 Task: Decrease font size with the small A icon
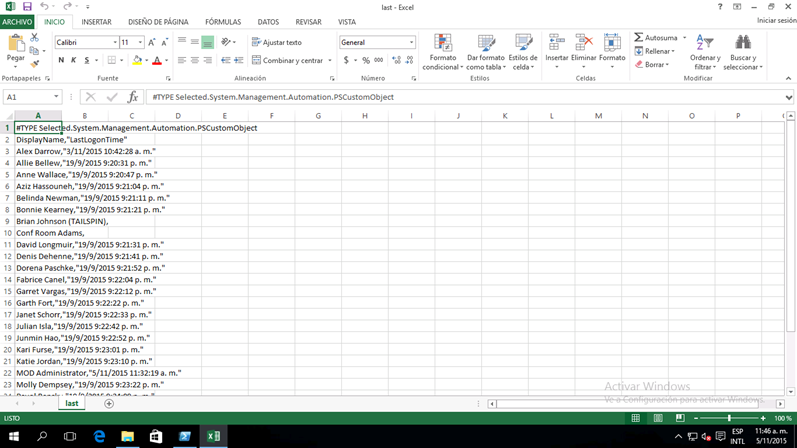point(164,43)
